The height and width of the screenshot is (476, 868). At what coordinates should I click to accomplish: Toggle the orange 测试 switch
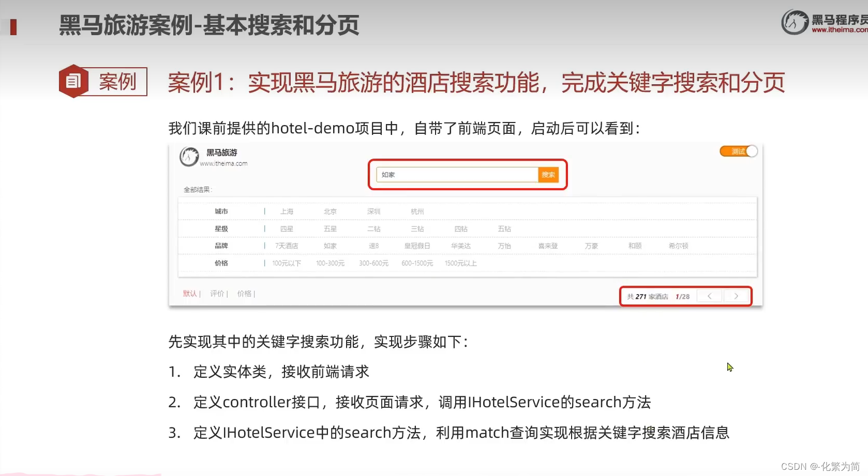point(739,151)
